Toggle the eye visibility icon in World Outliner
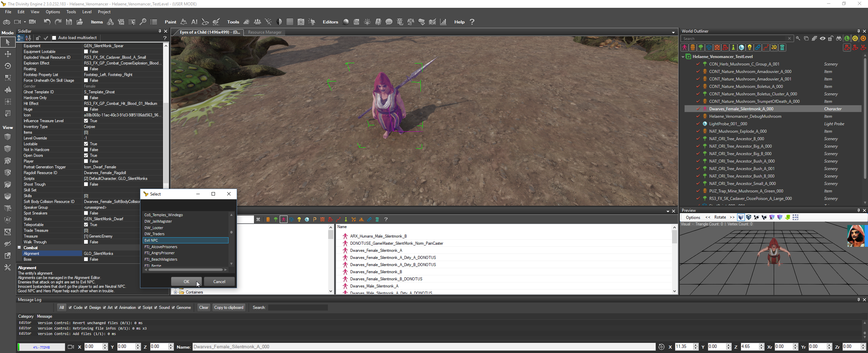Image resolution: width=868 pixels, height=353 pixels. tap(823, 38)
